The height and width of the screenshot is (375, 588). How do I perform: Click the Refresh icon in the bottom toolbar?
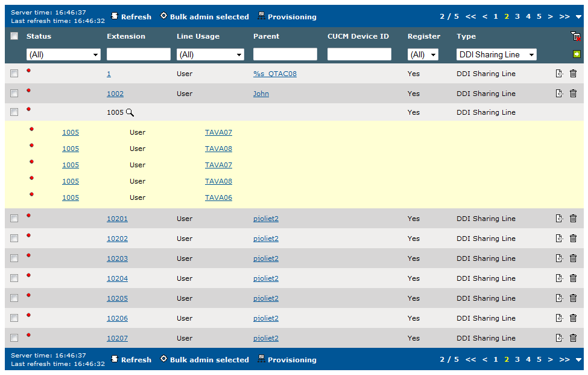115,359
